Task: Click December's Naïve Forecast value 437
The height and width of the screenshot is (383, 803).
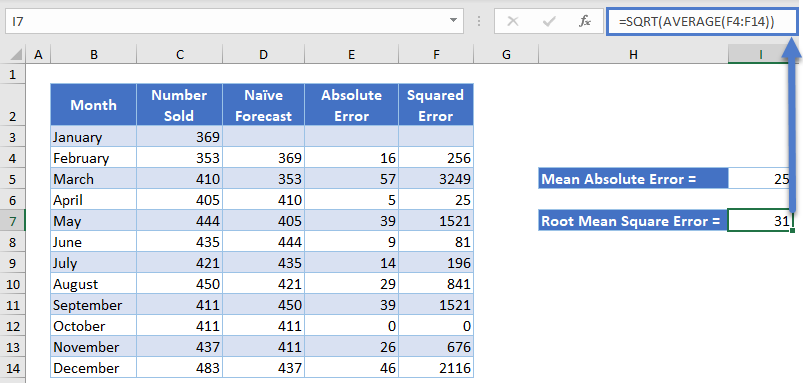Action: [263, 368]
